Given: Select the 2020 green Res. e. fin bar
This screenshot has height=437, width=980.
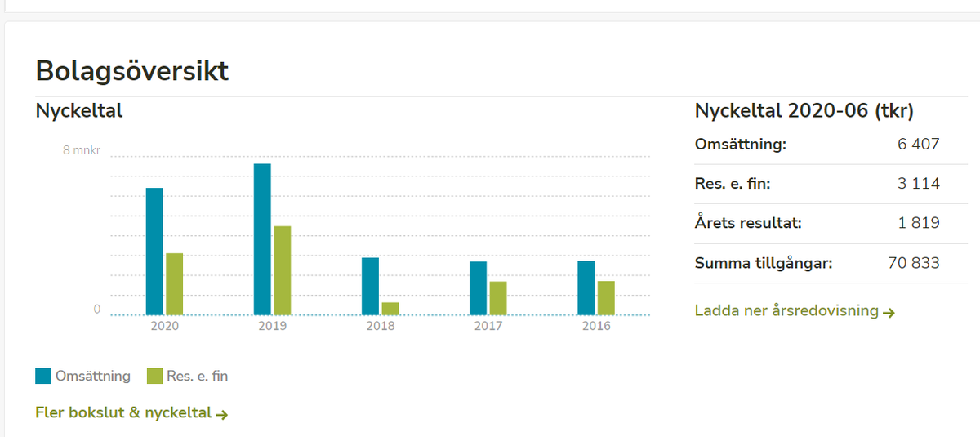Looking at the screenshot, I should (174, 284).
